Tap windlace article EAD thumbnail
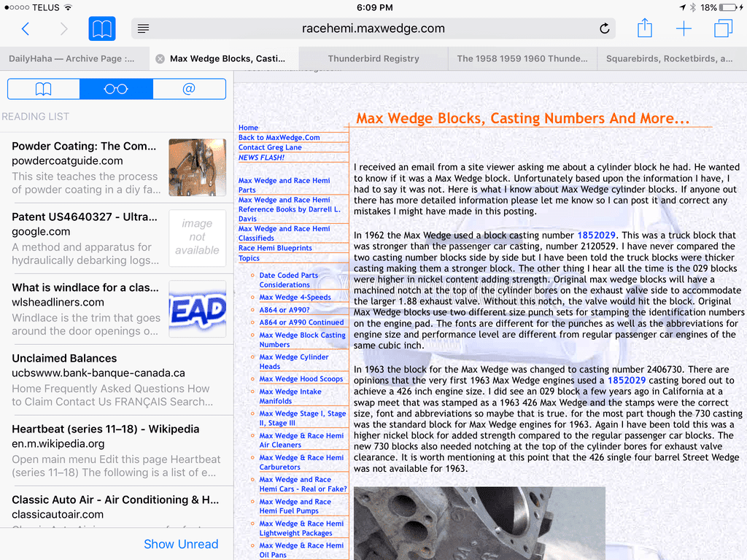 click(197, 309)
